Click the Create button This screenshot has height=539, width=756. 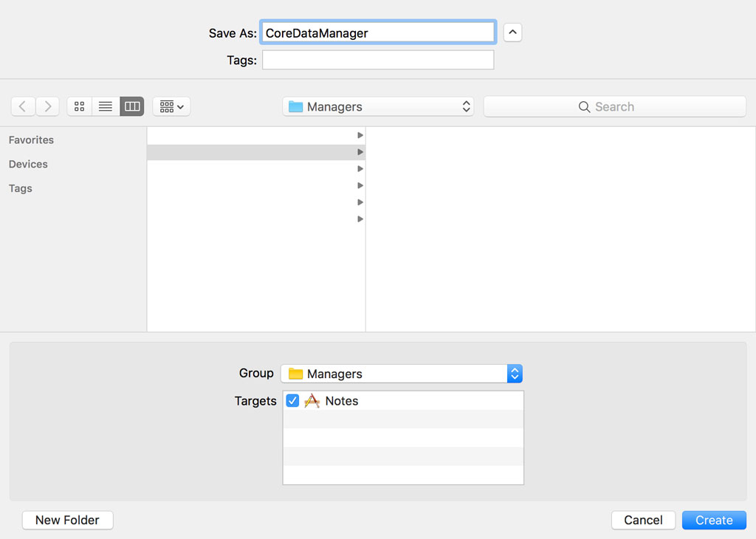[713, 520]
